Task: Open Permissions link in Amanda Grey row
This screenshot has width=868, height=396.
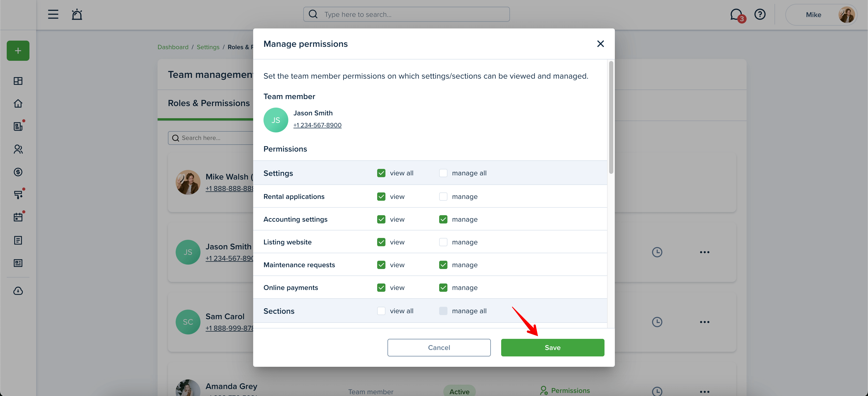Action: [x=565, y=391]
